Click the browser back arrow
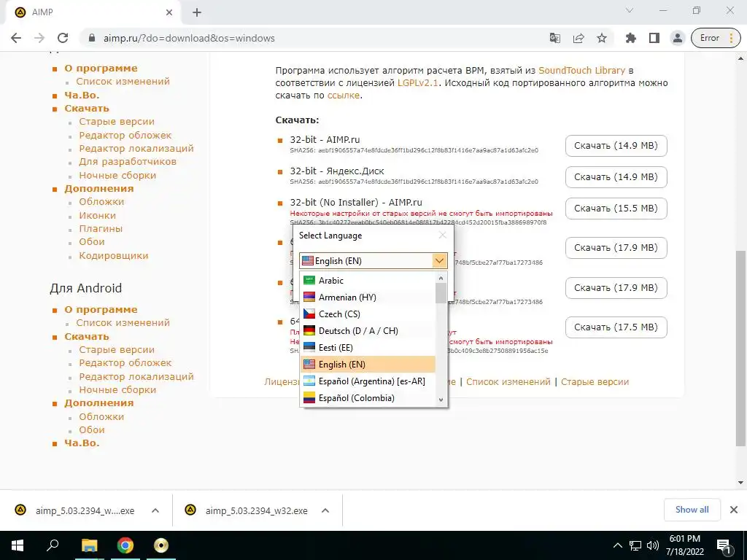747x560 pixels. point(16,38)
